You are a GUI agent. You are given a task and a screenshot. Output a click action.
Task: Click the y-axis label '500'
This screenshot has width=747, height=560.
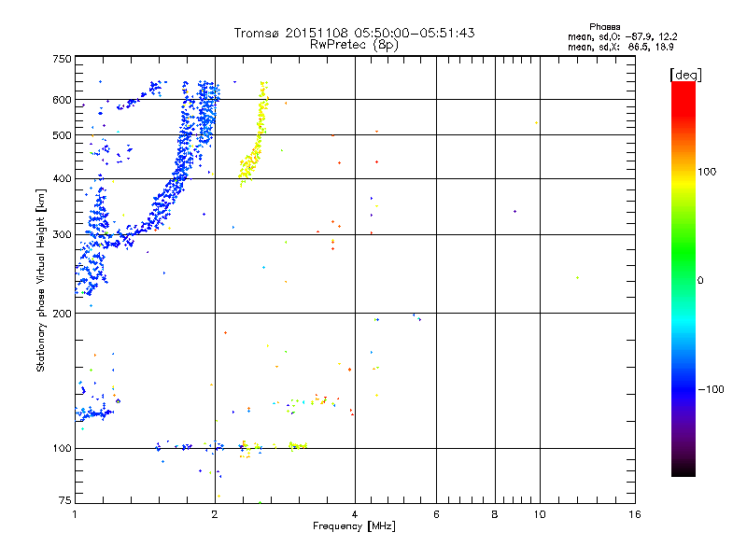click(x=62, y=135)
